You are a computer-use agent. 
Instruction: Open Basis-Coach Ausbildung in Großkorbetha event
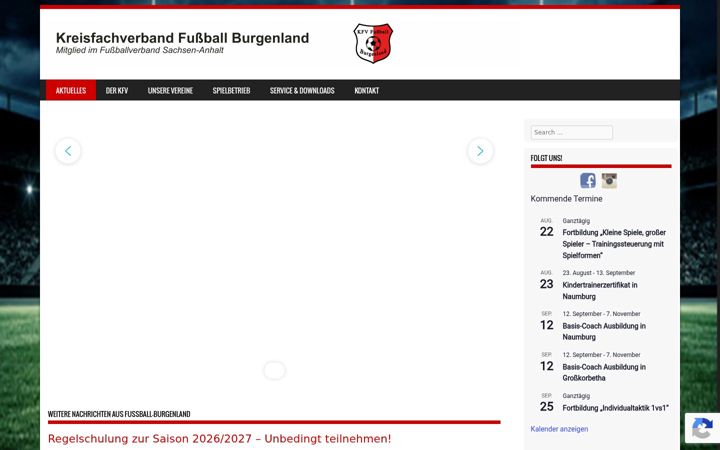(604, 372)
